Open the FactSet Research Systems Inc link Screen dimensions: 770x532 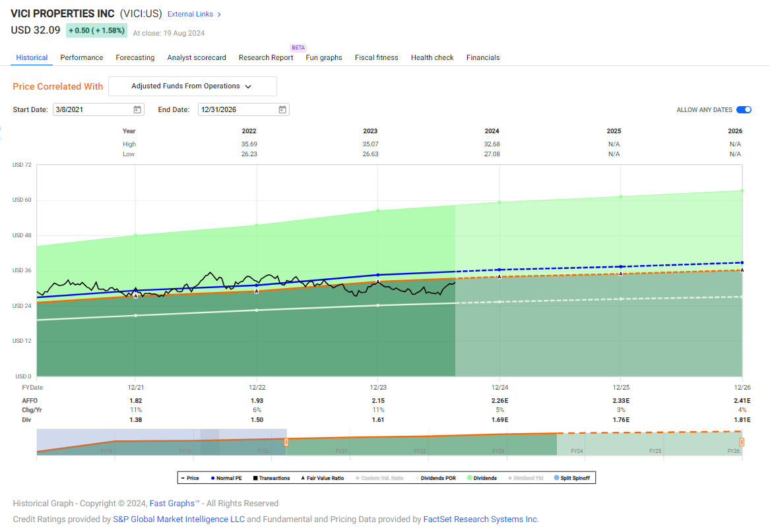[x=480, y=519]
